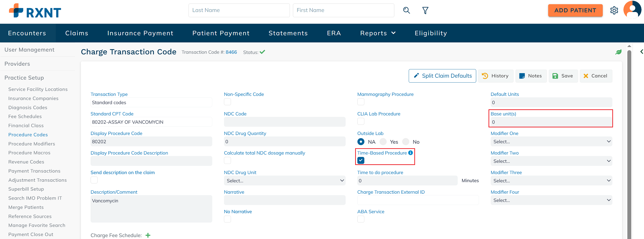Image resolution: width=644 pixels, height=239 pixels.
Task: Open the NDC Drug Unit dropdown
Action: [x=284, y=181]
